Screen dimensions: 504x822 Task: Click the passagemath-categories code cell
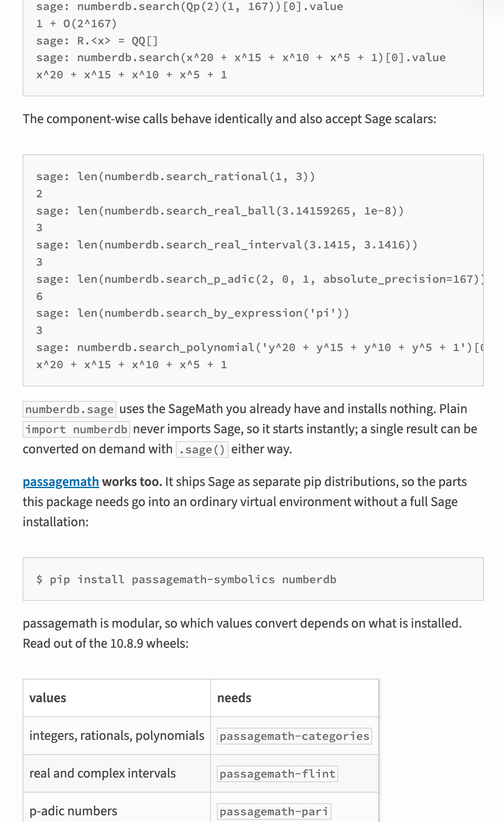[294, 736]
